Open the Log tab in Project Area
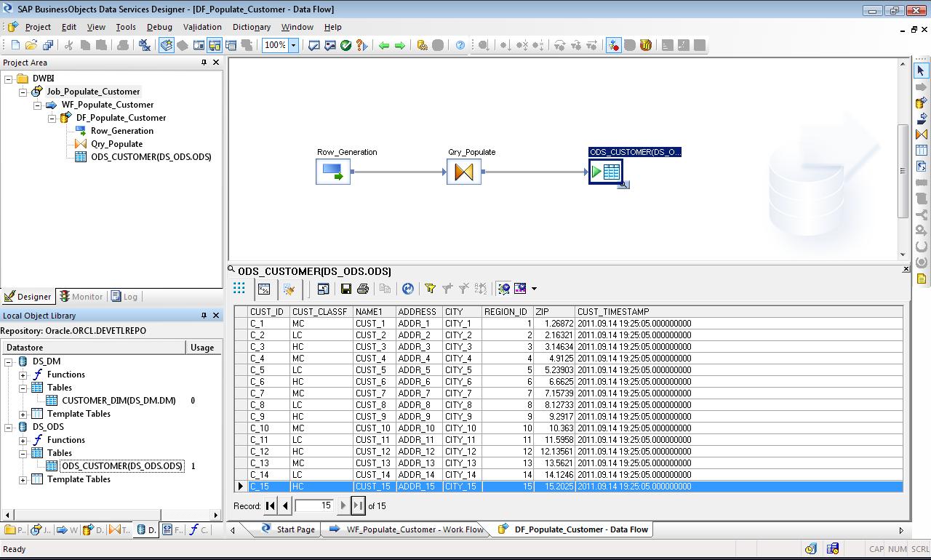This screenshot has height=560, width=931. (124, 297)
